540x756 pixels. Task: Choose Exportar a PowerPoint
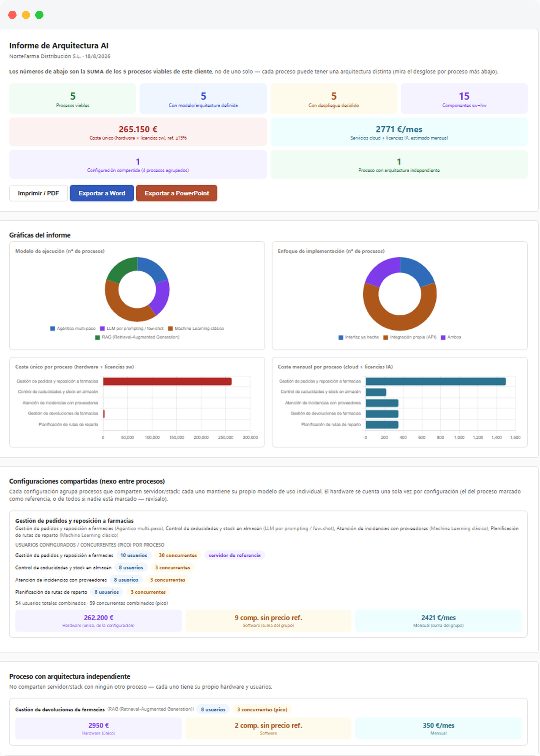[177, 193]
